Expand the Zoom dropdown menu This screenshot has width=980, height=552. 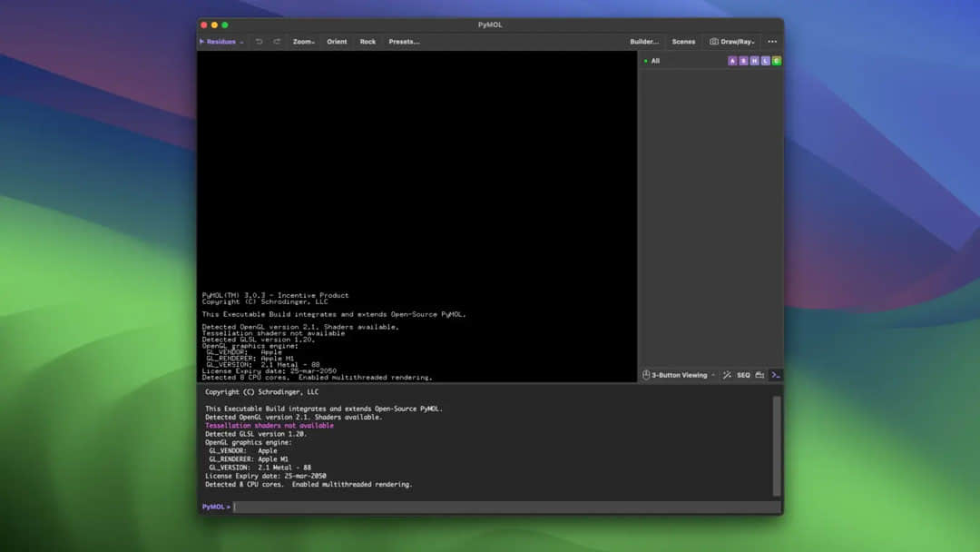point(303,42)
